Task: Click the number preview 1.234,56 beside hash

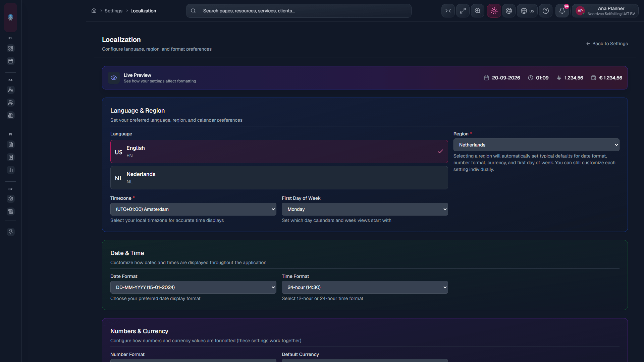Action: click(x=574, y=78)
